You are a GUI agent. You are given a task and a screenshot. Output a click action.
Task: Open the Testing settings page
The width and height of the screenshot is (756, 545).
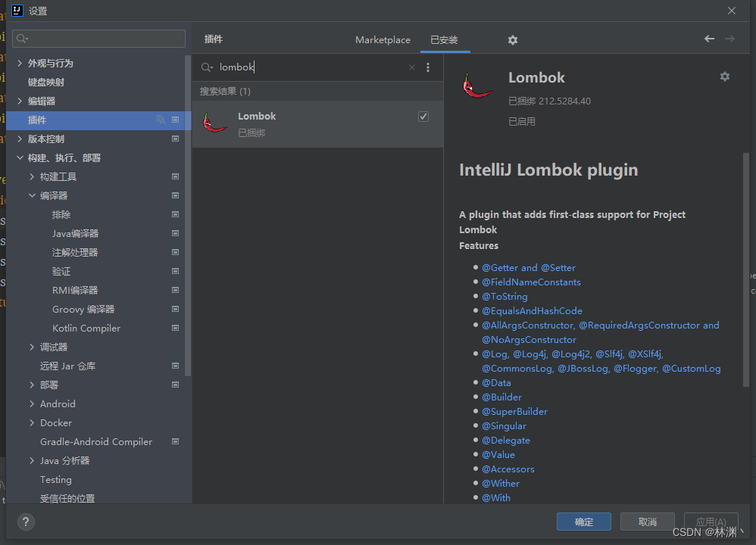56,479
